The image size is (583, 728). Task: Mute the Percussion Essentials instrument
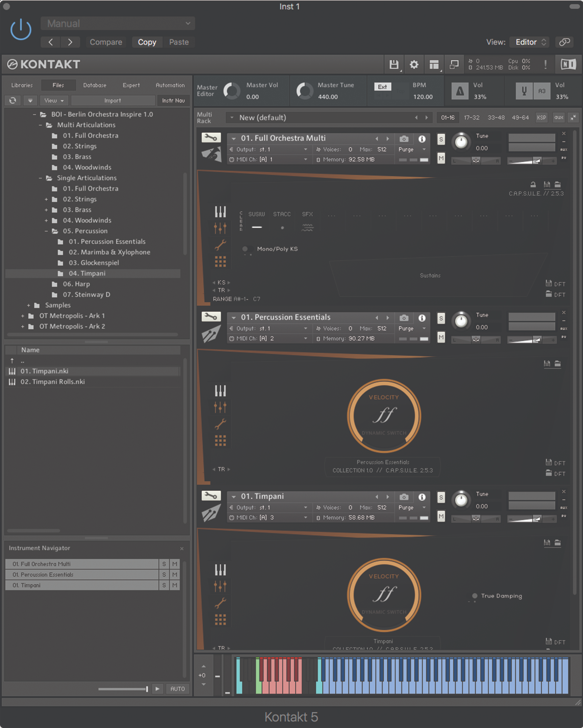[x=441, y=337]
